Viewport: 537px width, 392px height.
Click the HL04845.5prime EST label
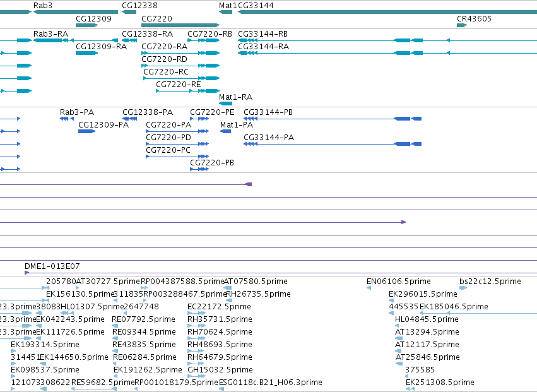[x=427, y=319]
